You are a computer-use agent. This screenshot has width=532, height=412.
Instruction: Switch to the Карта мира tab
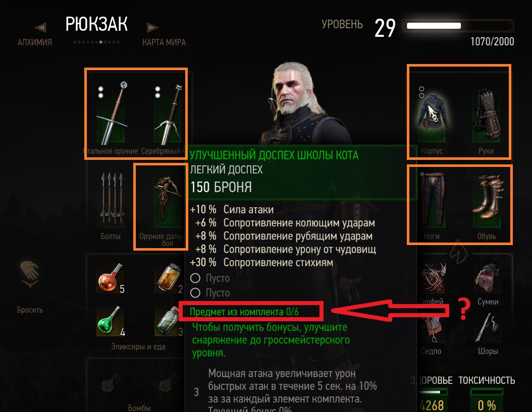(164, 42)
